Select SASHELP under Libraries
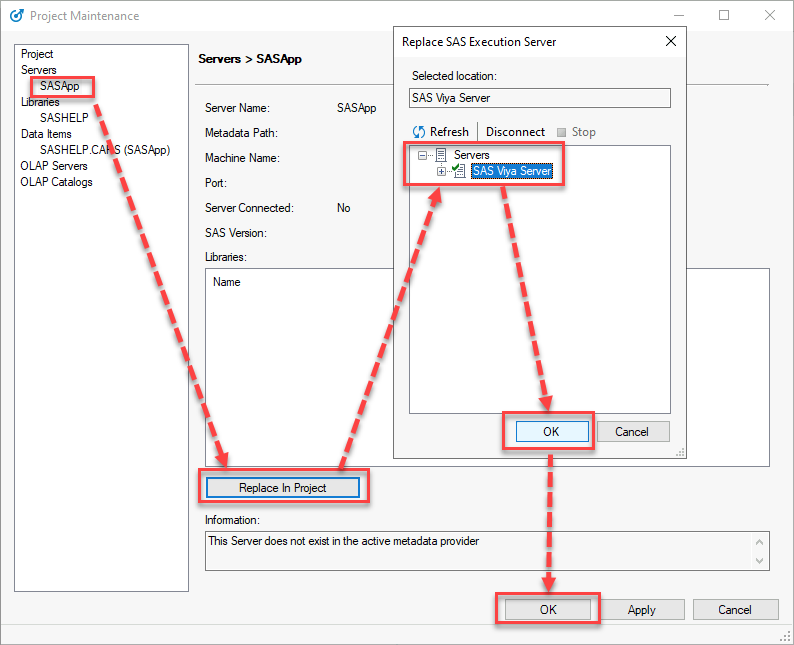 64,118
